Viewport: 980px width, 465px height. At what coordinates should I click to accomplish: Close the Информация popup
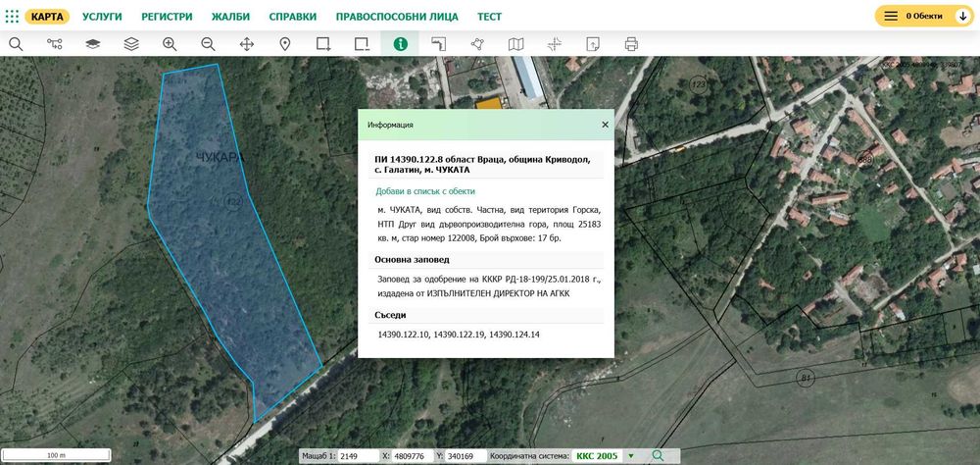(605, 125)
